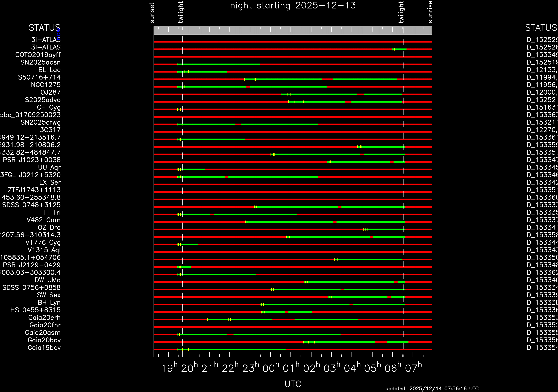558x392 pixels.
Task: Click the green bar in PSR J2129-0429 row
Action: [x=186, y=267]
